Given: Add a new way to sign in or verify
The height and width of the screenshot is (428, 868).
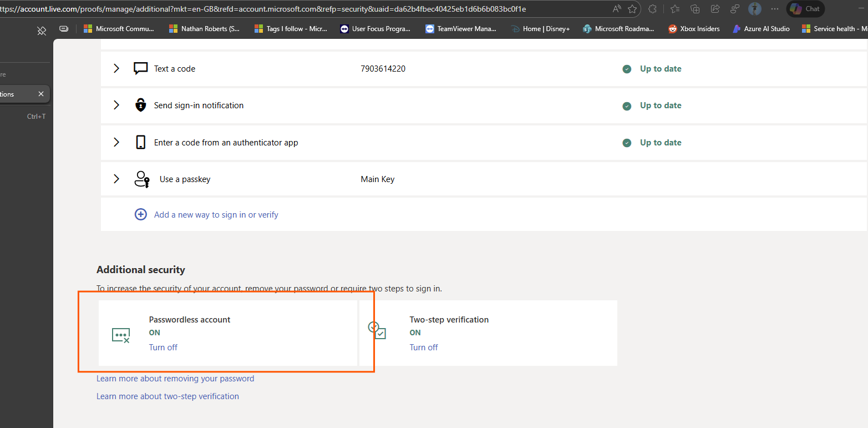Looking at the screenshot, I should click(216, 214).
